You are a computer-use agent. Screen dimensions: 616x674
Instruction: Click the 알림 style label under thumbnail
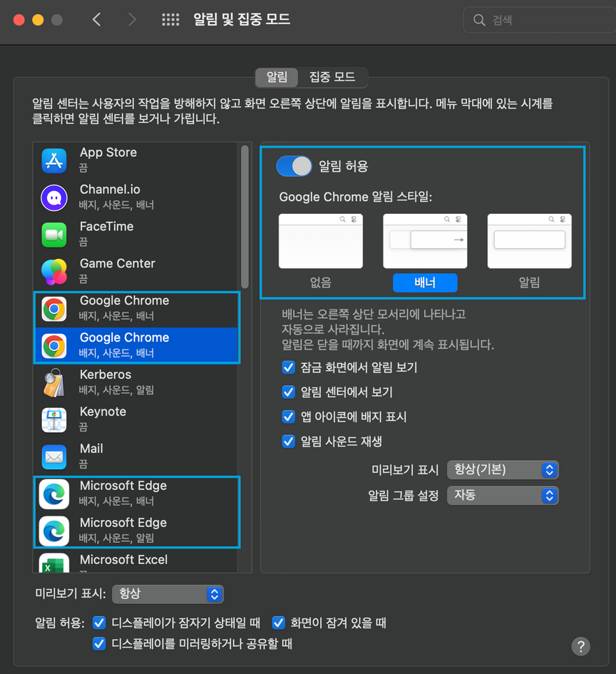tap(529, 283)
